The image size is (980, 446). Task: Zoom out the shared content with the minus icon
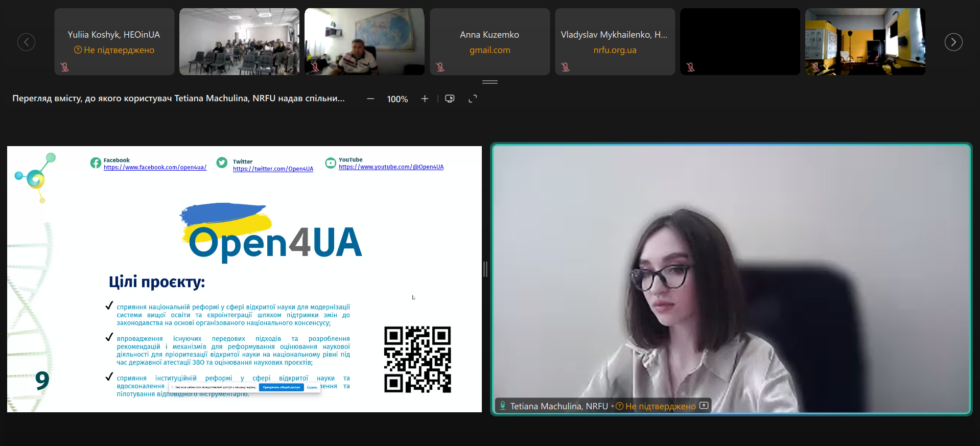click(x=370, y=99)
